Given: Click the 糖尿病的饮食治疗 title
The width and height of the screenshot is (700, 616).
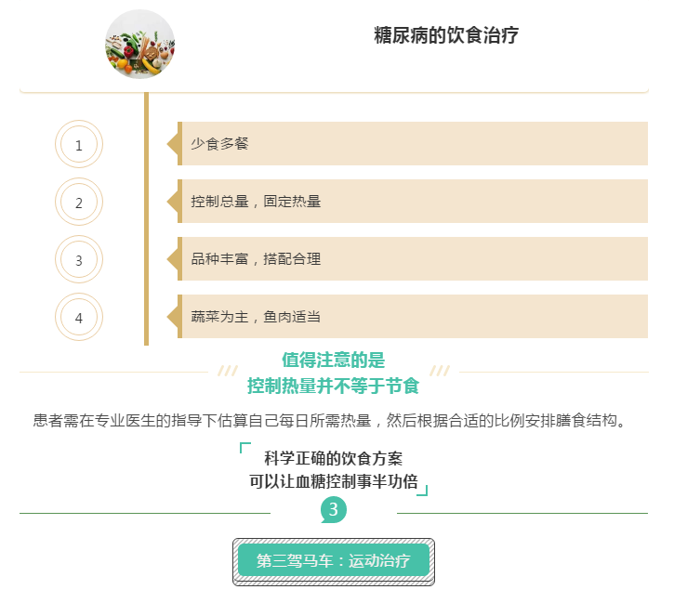Looking at the screenshot, I should (446, 34).
